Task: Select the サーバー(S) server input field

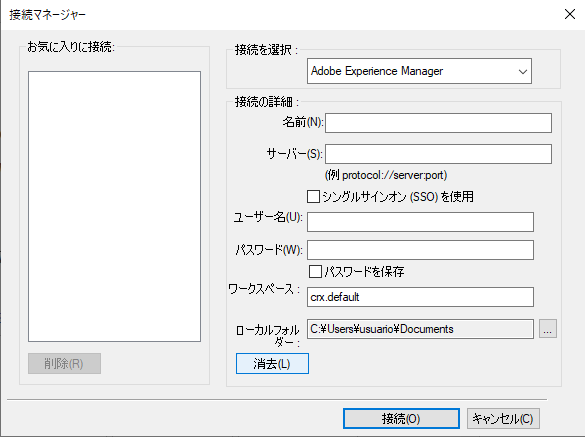Action: tap(438, 154)
